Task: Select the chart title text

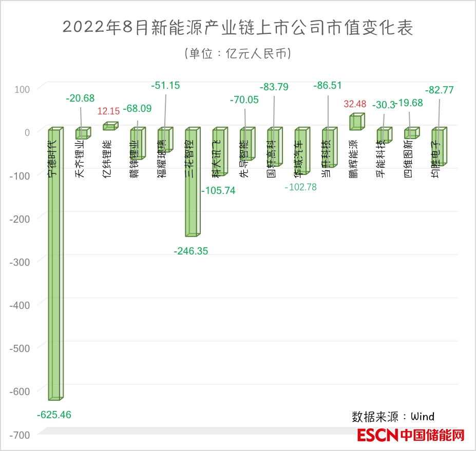Action: coord(238,28)
